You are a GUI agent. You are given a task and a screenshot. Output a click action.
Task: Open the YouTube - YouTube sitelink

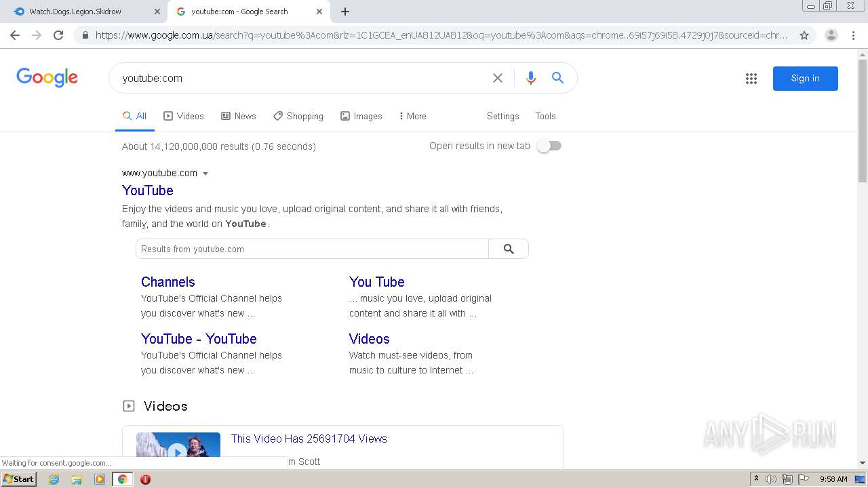coord(199,339)
